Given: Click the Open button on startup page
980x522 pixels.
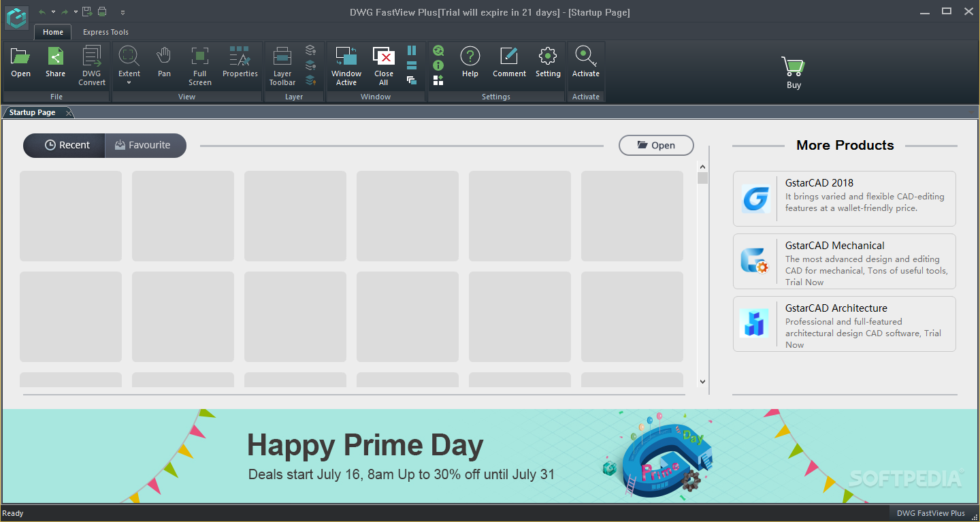Looking at the screenshot, I should (x=656, y=145).
